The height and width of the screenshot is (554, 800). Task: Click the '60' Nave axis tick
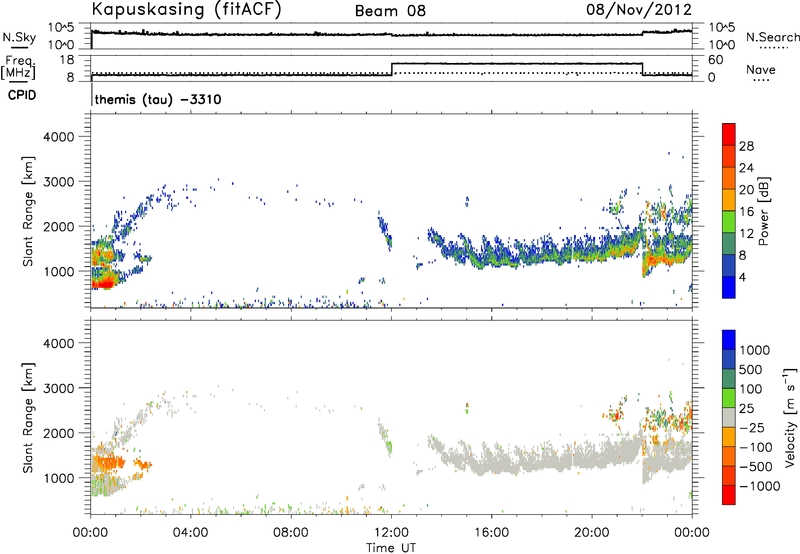715,60
